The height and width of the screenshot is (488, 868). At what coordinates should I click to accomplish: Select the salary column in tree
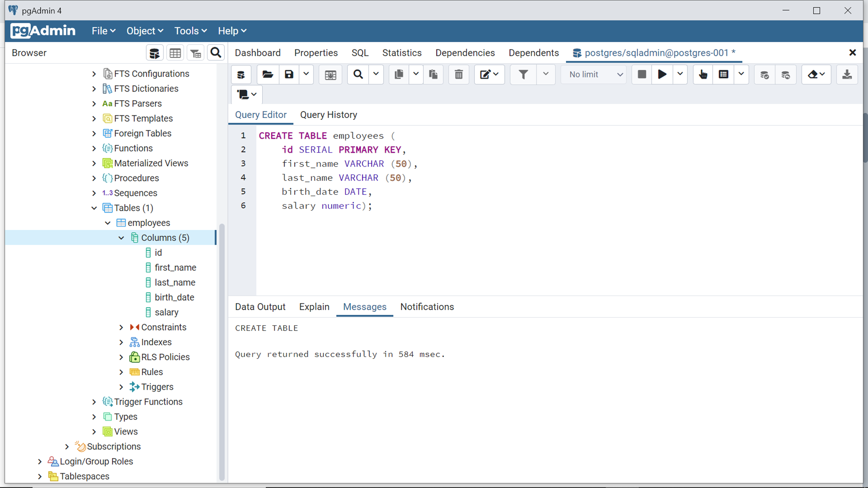point(166,312)
